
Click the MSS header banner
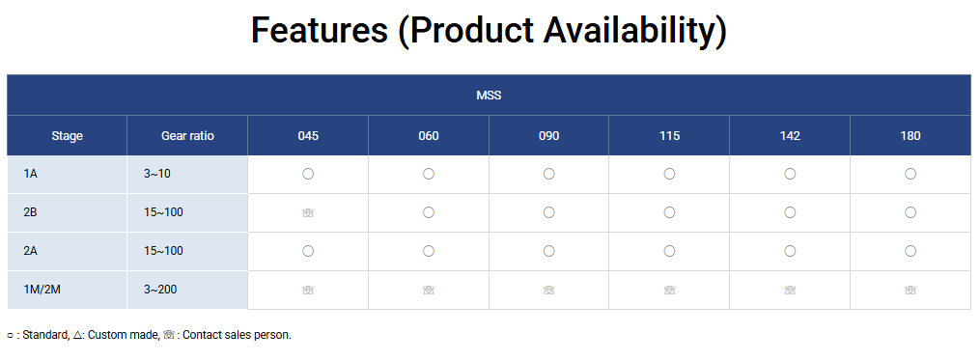[489, 95]
